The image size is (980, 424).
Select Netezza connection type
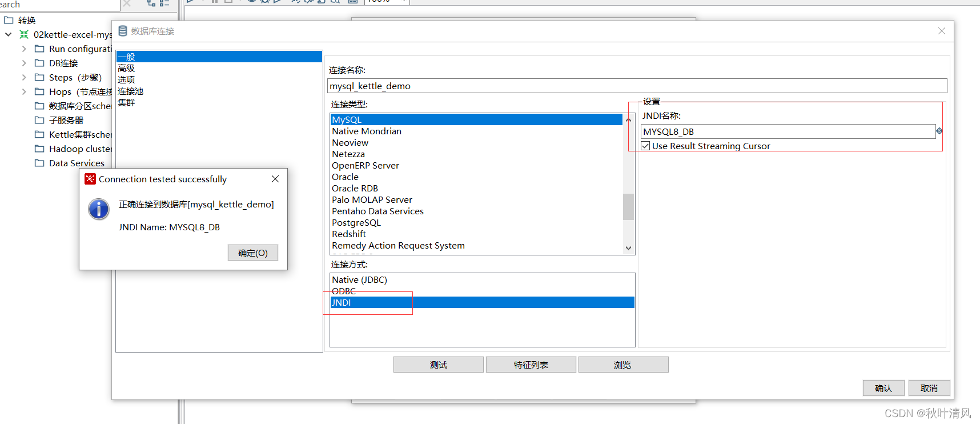coord(476,154)
